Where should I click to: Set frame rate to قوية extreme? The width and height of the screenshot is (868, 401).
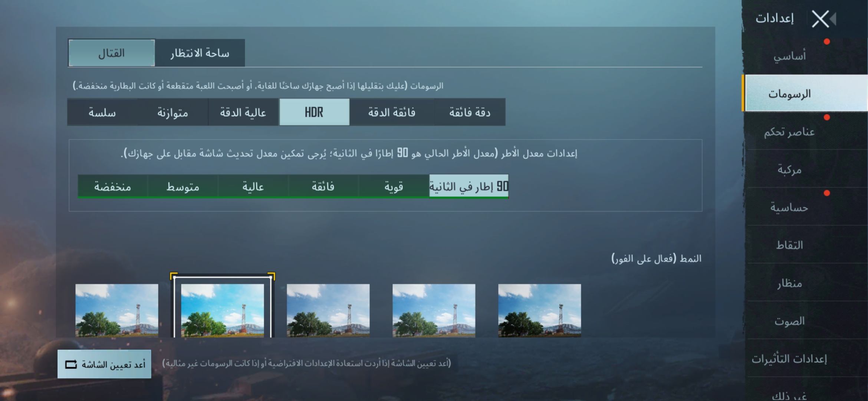click(394, 186)
